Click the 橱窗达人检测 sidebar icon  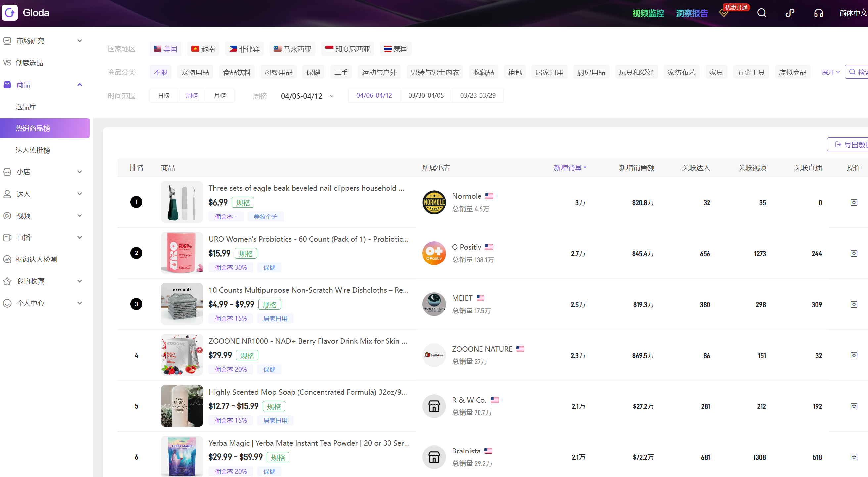tap(7, 259)
